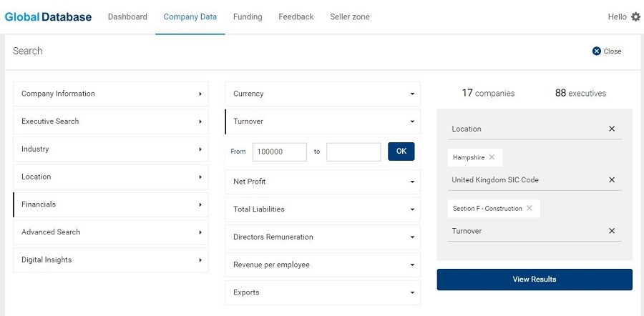Expand the Industry search category
Image resolution: width=644 pixels, height=316 pixels.
(x=111, y=149)
